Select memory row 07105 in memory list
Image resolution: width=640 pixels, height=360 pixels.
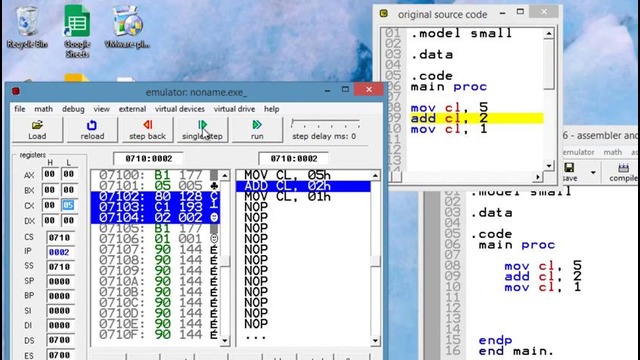coord(156,228)
